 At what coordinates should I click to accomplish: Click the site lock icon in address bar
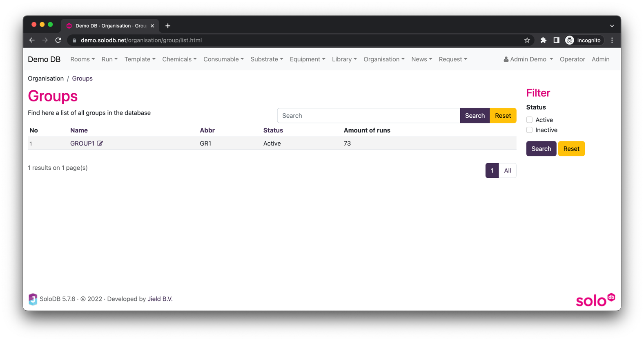74,40
